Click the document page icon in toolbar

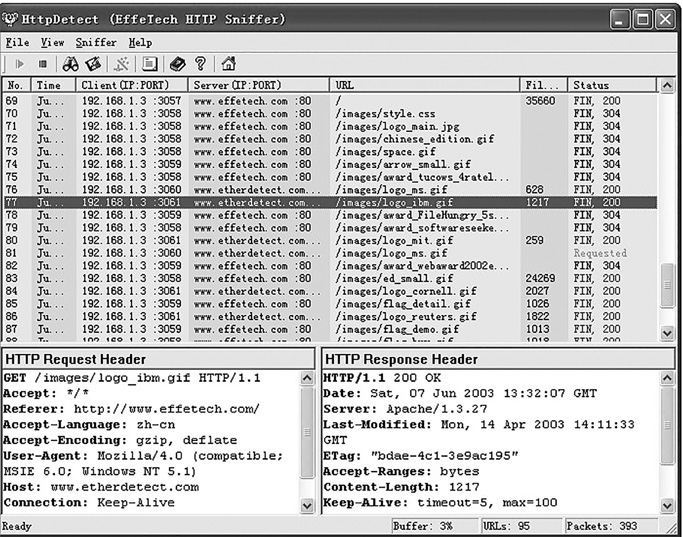pyautogui.click(x=149, y=64)
